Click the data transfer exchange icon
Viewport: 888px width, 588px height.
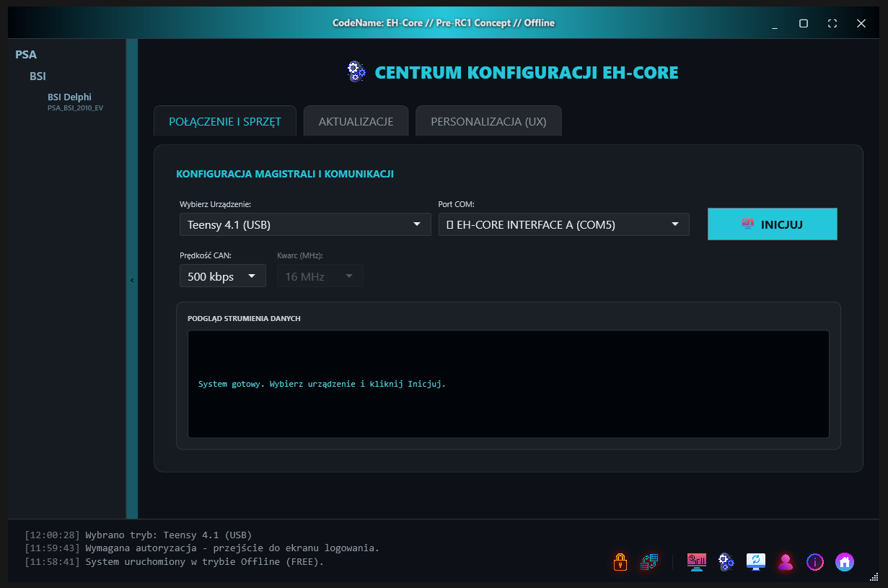pos(649,561)
